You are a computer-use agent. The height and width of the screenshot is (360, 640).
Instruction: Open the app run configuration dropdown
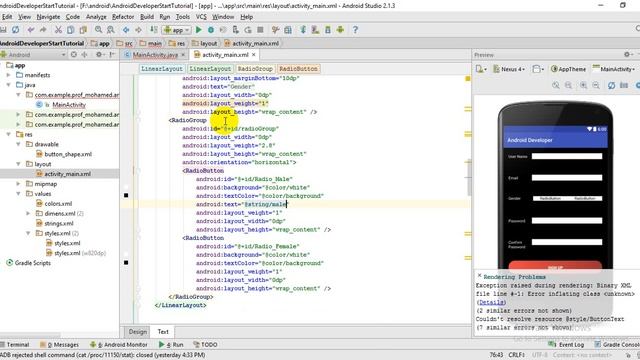click(x=176, y=30)
